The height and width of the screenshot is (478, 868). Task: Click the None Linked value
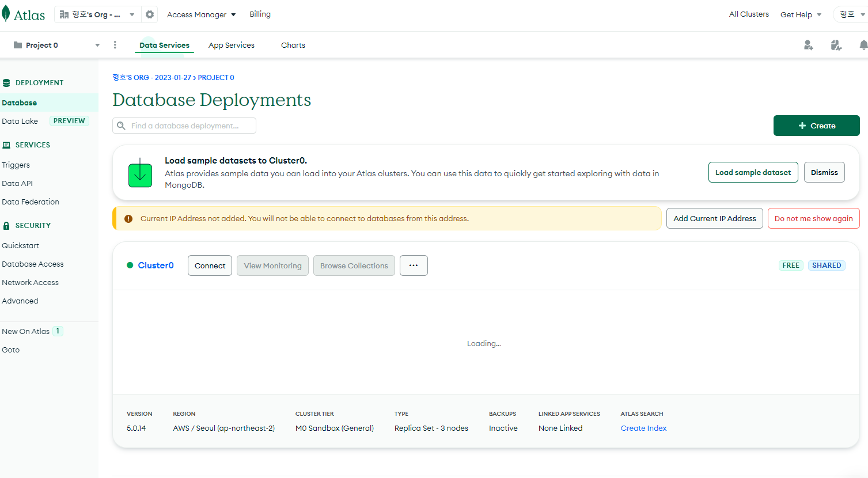[x=560, y=428]
